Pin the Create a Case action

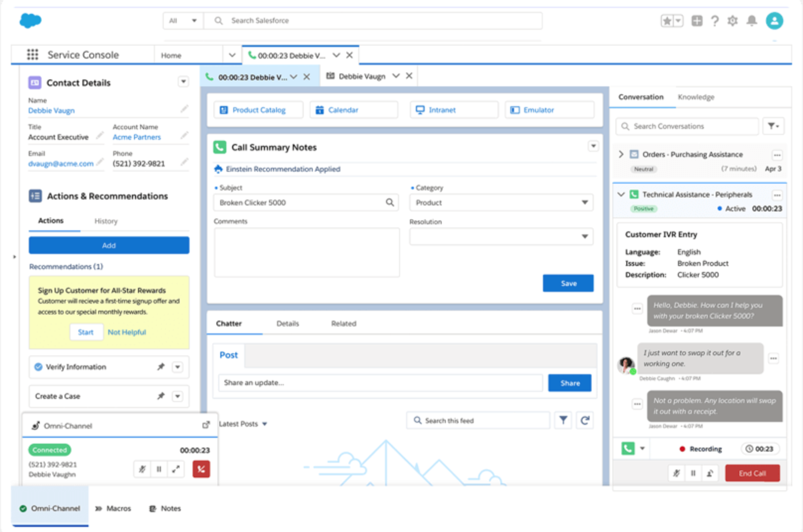[161, 396]
